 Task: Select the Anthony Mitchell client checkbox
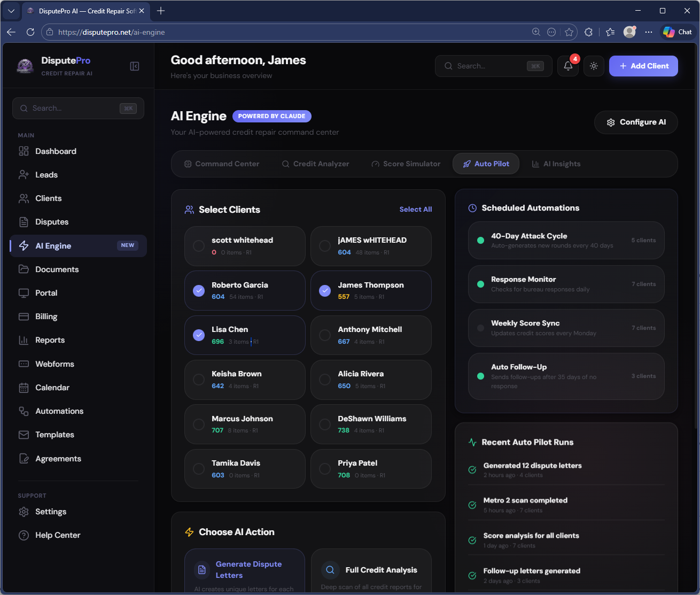tap(325, 335)
